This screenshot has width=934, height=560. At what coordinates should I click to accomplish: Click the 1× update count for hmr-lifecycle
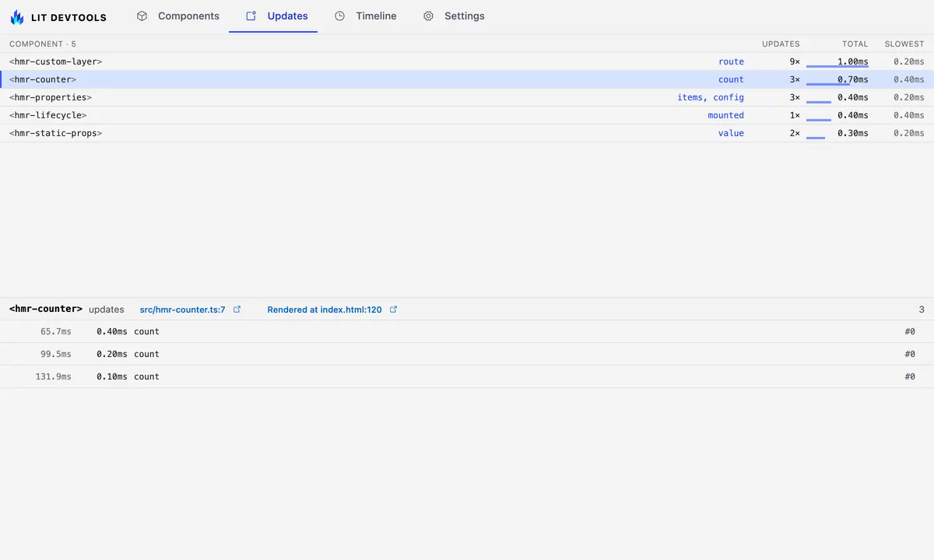coord(795,115)
